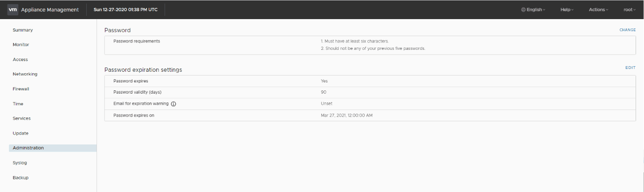The width and height of the screenshot is (644, 192).
Task: Open the root user menu
Action: click(629, 10)
